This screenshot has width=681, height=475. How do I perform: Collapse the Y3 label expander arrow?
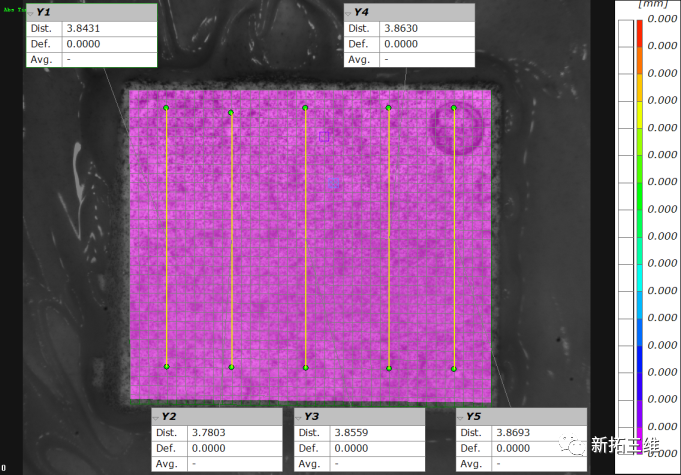[298, 418]
